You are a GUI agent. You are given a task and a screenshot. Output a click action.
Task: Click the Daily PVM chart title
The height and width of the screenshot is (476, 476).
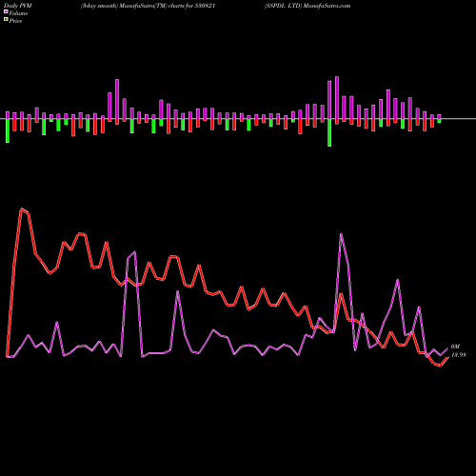tap(18, 6)
